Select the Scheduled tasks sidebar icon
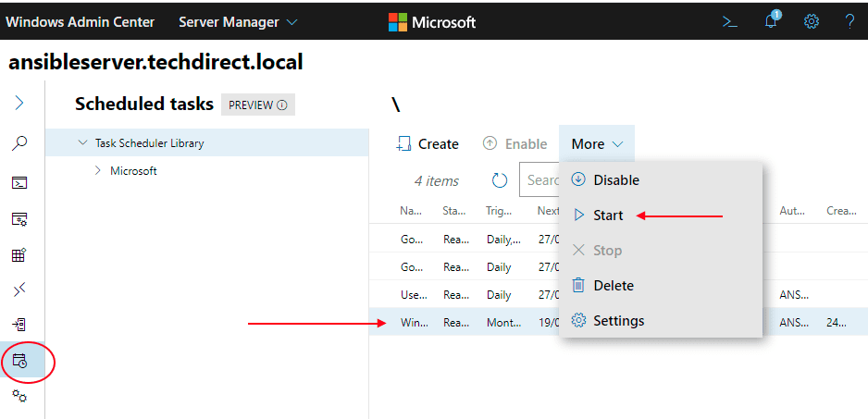Viewport: 868px width, 419px height. pyautogui.click(x=19, y=361)
